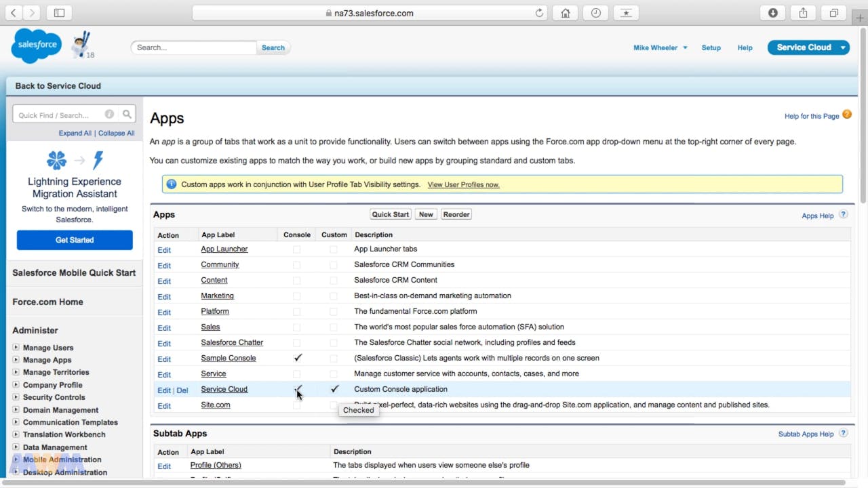Expand the Domain Management node
Image resolution: width=868 pixels, height=488 pixels.
[16, 409]
